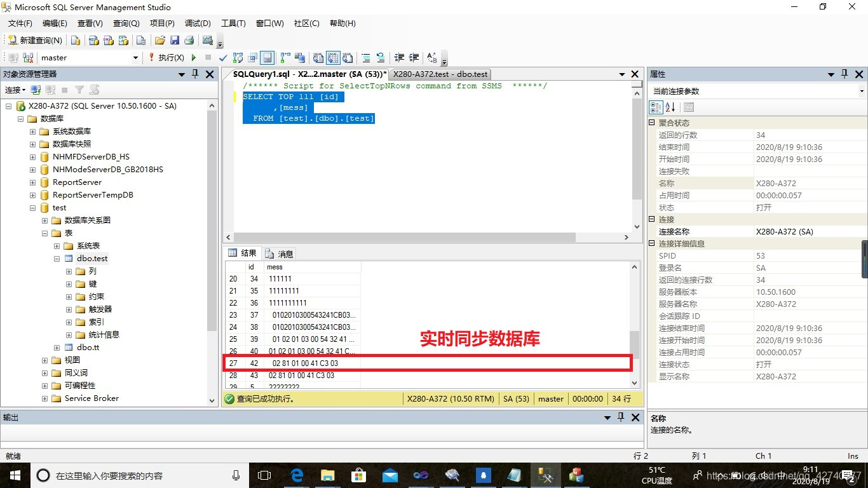868x488 pixels.
Task: Parse the query with the blue checkmark
Action: tap(223, 58)
